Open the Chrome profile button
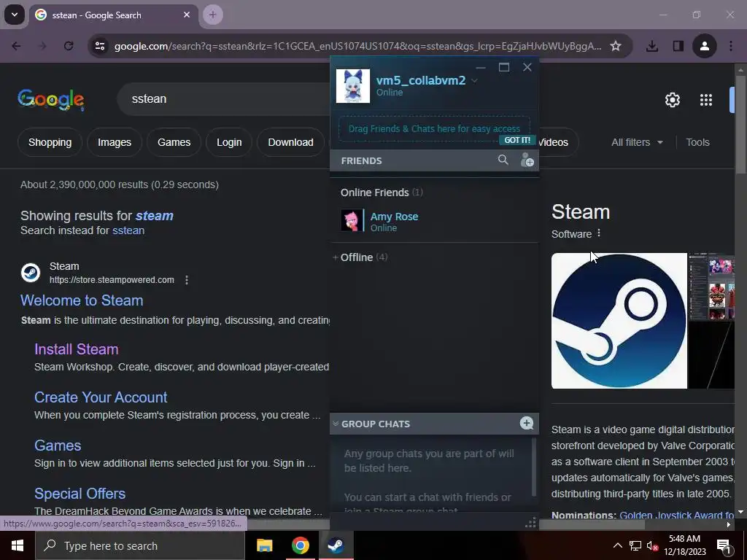 coord(704,46)
